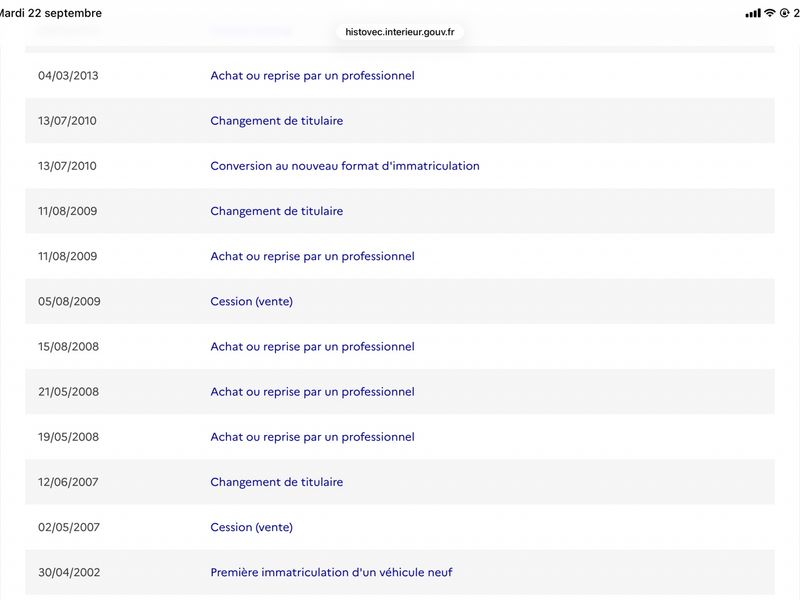Select Changement de titulaire dated 11/08/2009
The image size is (800, 600).
point(277,211)
